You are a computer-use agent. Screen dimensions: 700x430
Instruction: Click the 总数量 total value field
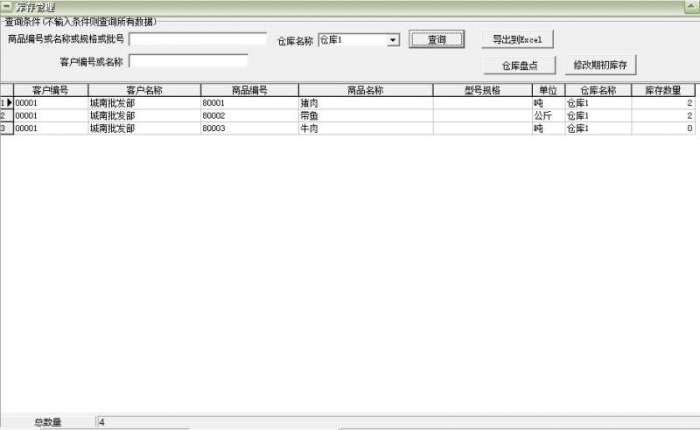tap(397, 422)
